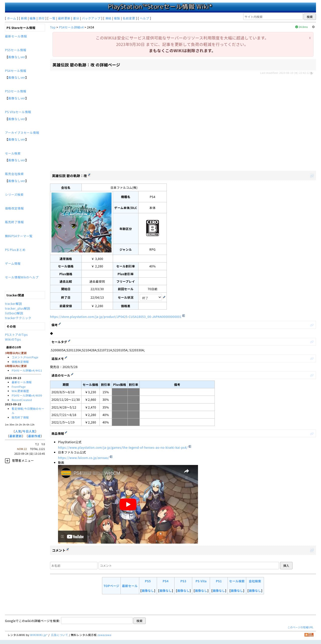Open the game cover art thumbnail

point(81,222)
